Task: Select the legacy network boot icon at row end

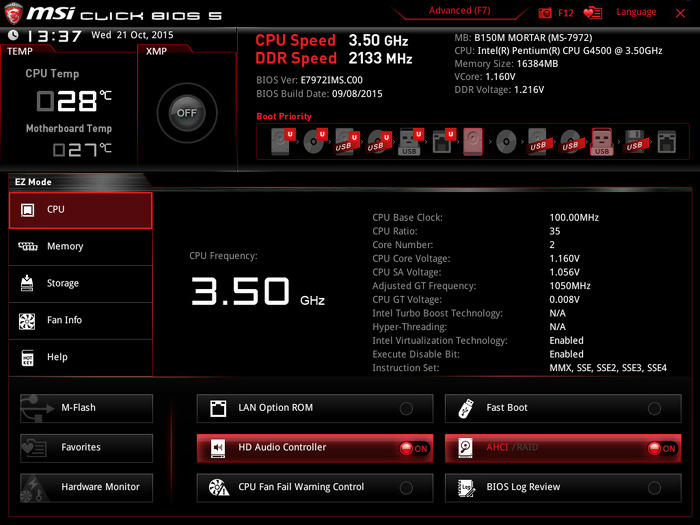Action: (x=667, y=142)
